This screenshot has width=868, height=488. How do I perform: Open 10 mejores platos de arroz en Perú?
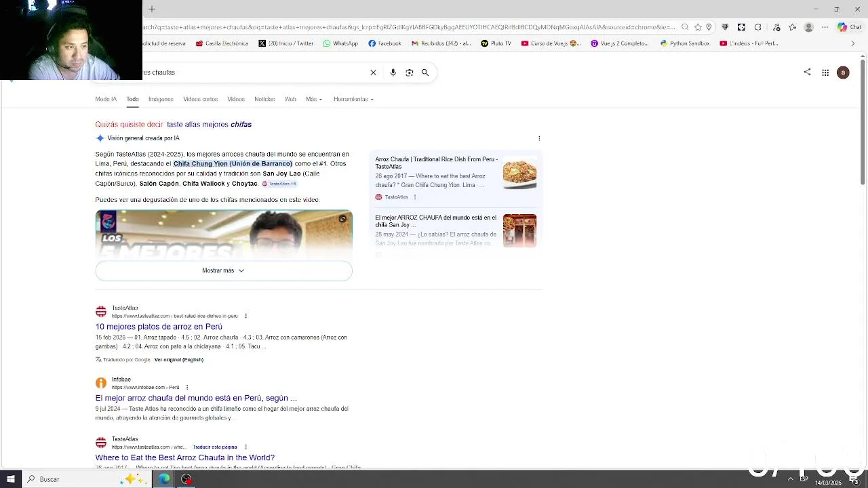[x=159, y=327]
